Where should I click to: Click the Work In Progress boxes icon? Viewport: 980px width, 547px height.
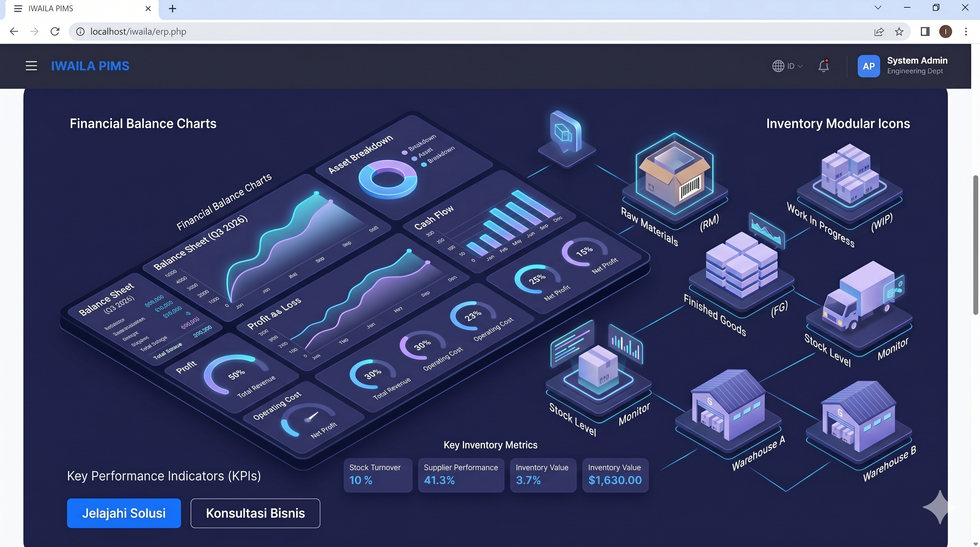point(850,173)
